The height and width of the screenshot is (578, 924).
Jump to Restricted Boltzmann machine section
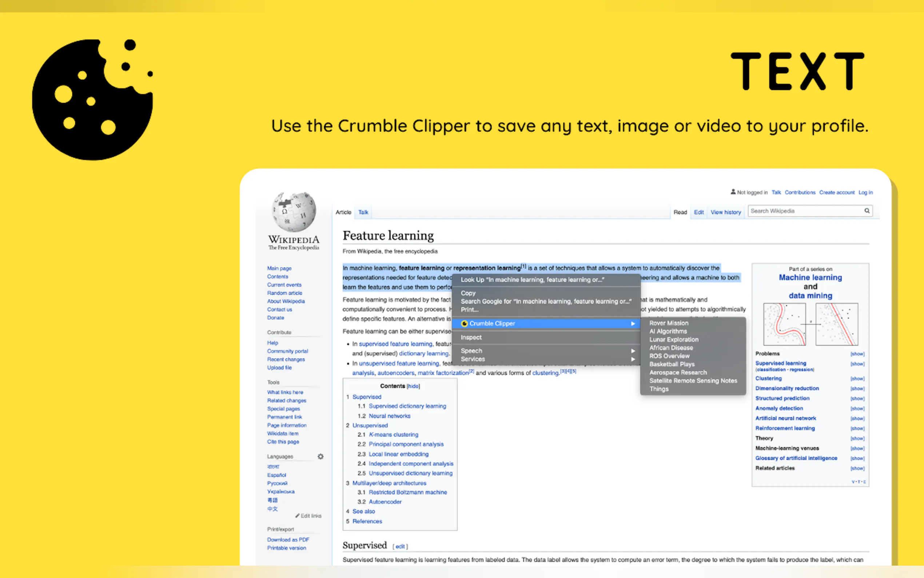click(407, 492)
